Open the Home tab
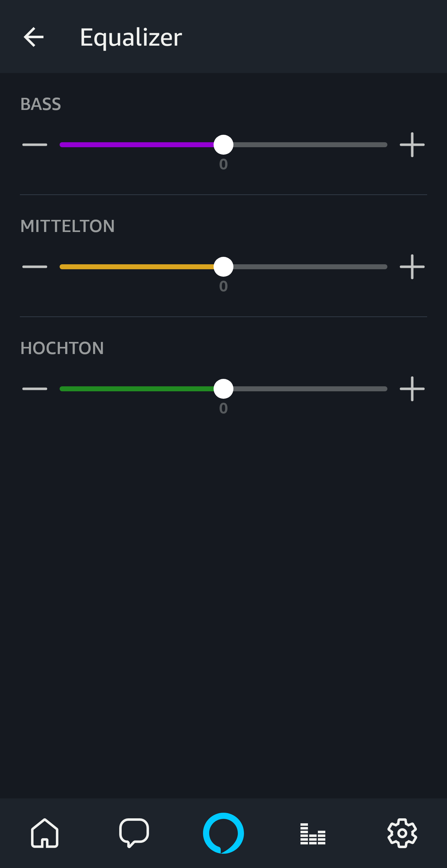 (45, 833)
